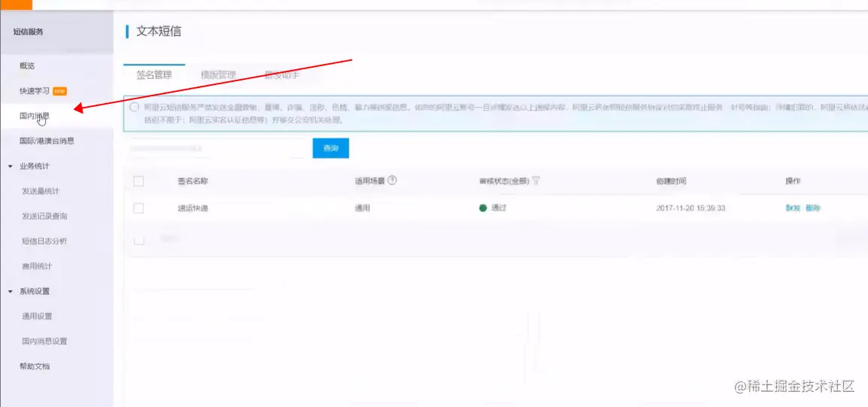868x407 pixels.
Task: Tick the select-all checkbox in the table header
Action: pyautogui.click(x=139, y=181)
